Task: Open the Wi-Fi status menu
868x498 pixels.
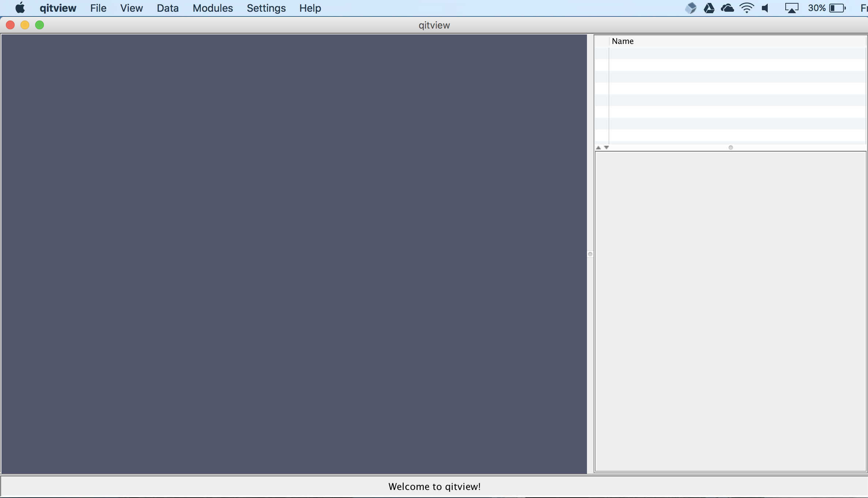Action: pyautogui.click(x=747, y=8)
